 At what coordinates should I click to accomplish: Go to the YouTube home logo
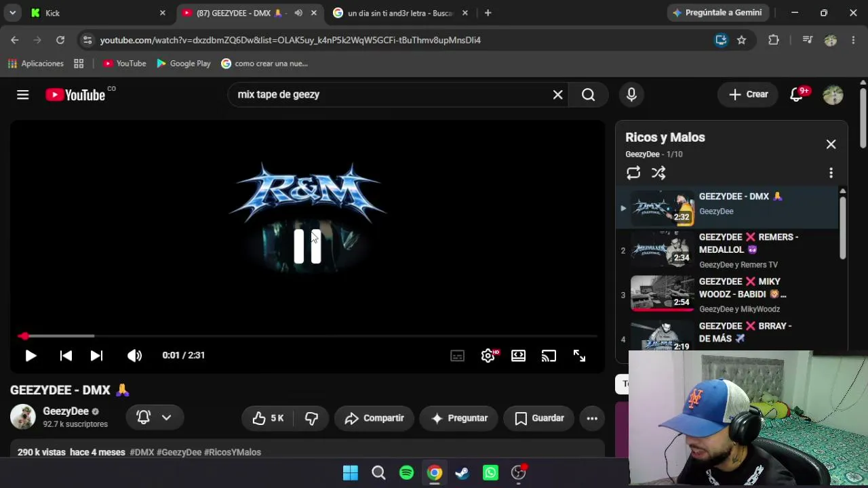pos(75,95)
